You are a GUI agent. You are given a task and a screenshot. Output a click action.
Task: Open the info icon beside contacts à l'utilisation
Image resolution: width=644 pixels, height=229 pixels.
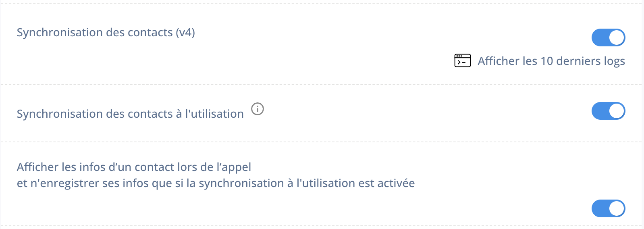coord(258,109)
